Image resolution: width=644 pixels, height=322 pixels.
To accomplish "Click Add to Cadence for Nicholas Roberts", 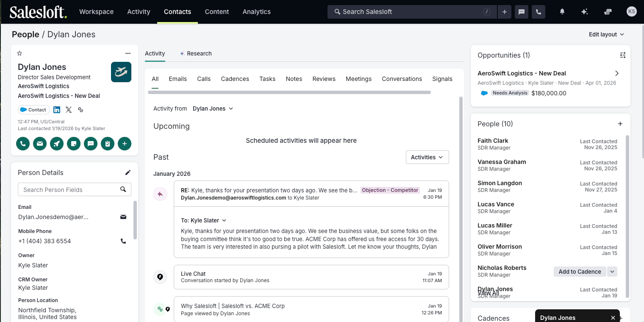I will click(579, 272).
